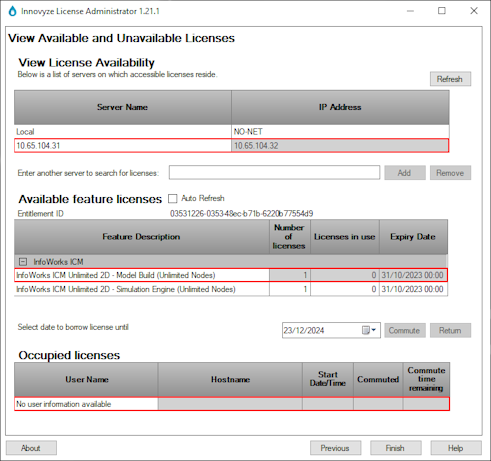
Task: Click the Refresh button
Action: [450, 79]
